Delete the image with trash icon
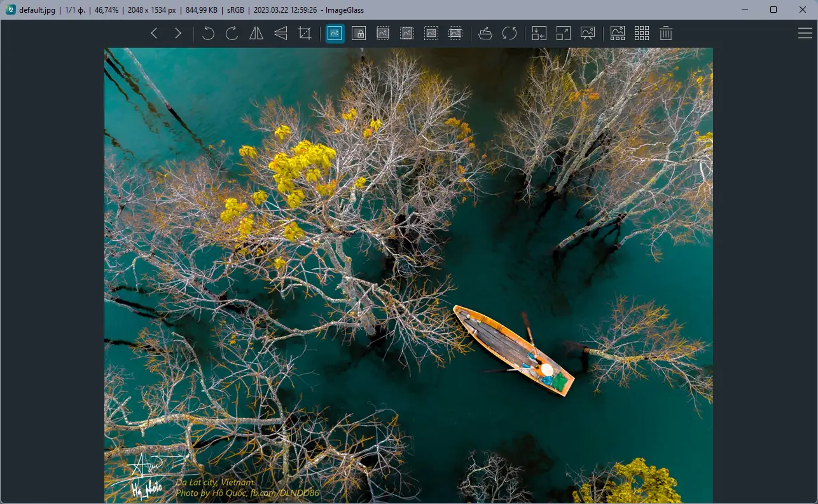The height and width of the screenshot is (504, 818). click(666, 34)
